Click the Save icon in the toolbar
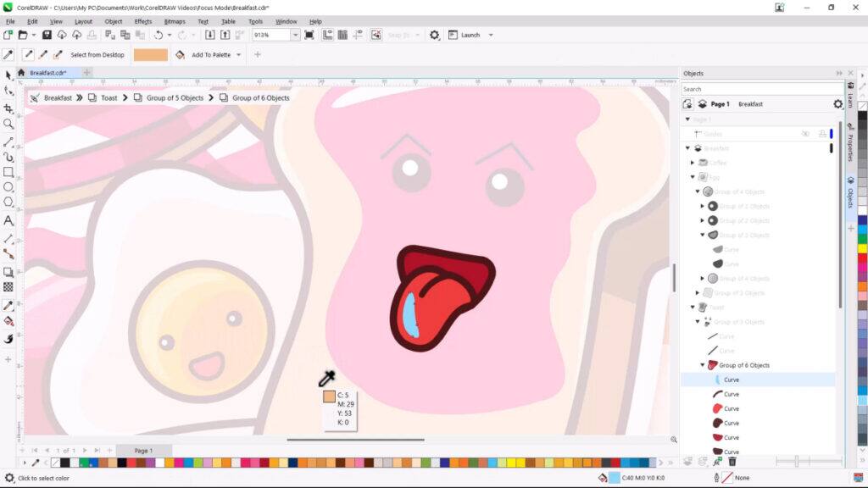 [45, 35]
